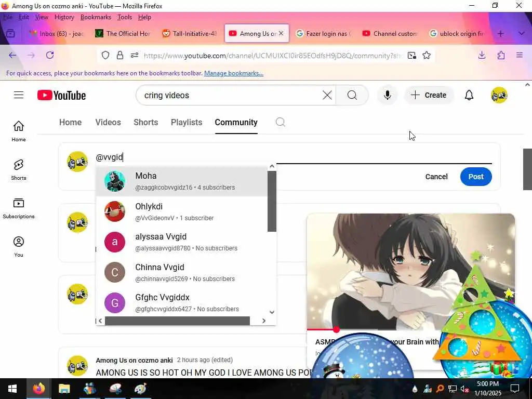The image size is (532, 399).
Task: Select alyssaa Vvgid mention suggestion
Action: 182,242
